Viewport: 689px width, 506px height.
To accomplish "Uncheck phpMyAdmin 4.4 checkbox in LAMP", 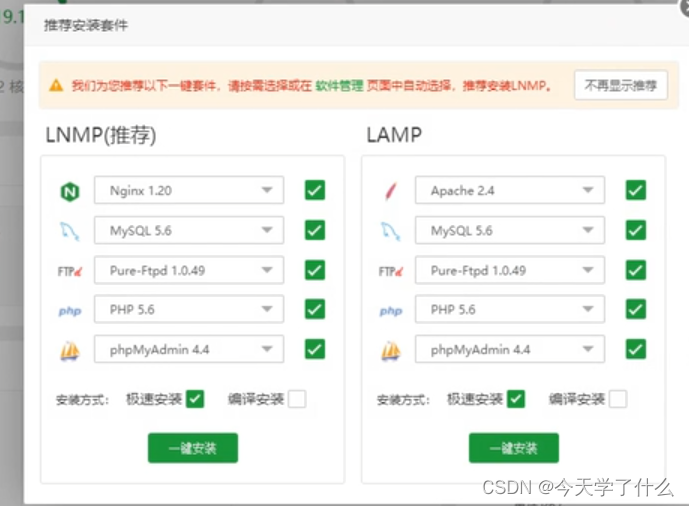I will (x=636, y=349).
